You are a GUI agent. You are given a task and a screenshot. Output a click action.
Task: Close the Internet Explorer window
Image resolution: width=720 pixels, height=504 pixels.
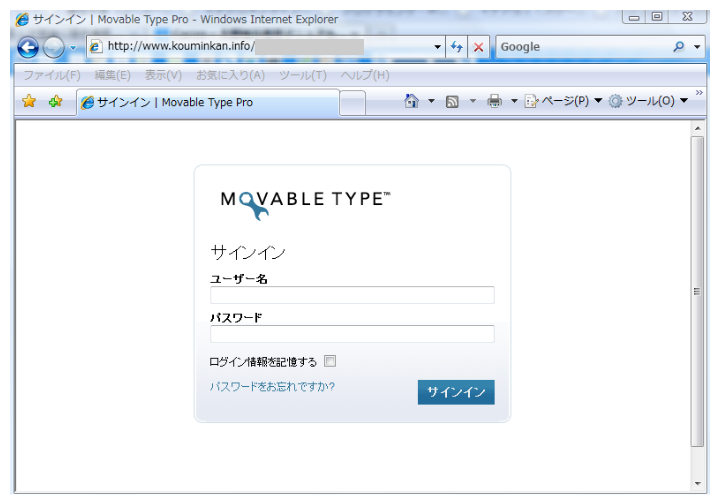[x=687, y=17]
